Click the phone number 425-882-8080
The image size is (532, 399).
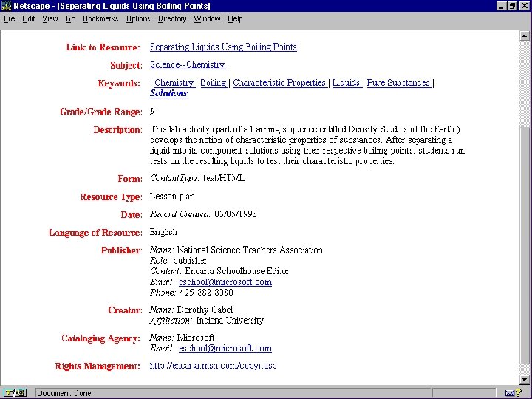[207, 292]
